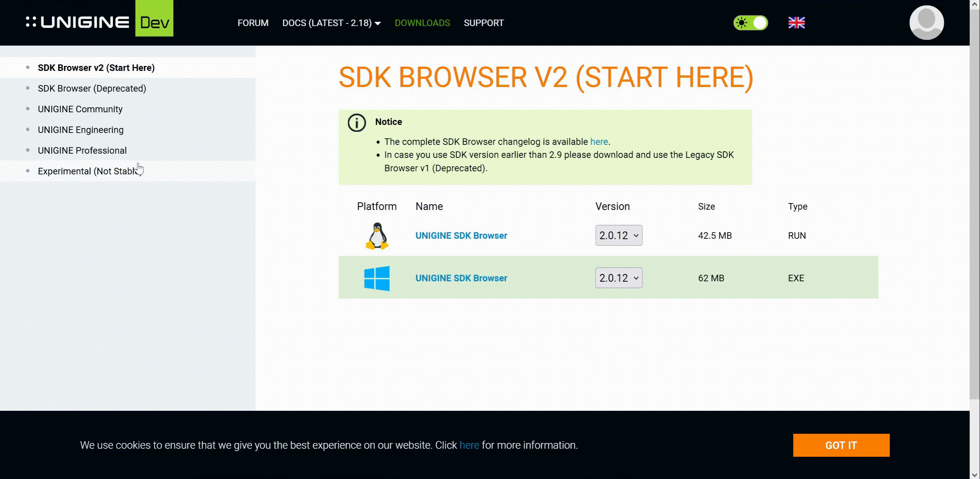Open language options via the UK flag
Viewport: 980px width, 479px height.
pos(797,23)
